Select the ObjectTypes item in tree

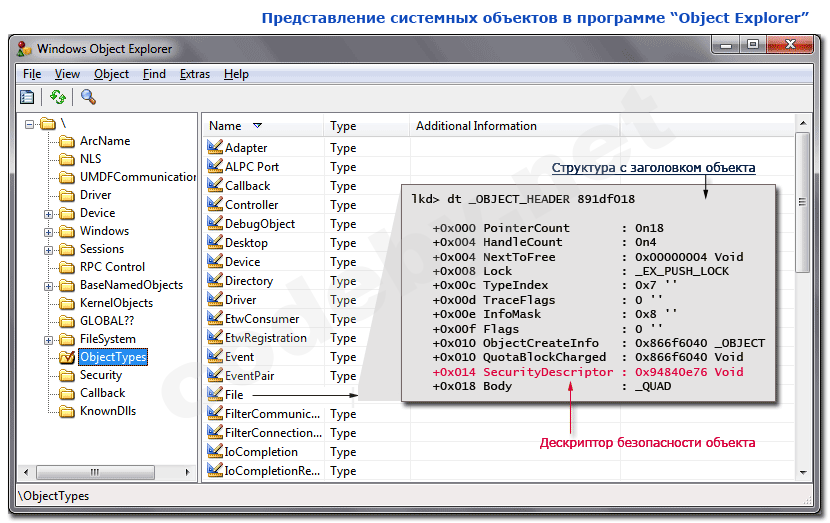[113, 357]
